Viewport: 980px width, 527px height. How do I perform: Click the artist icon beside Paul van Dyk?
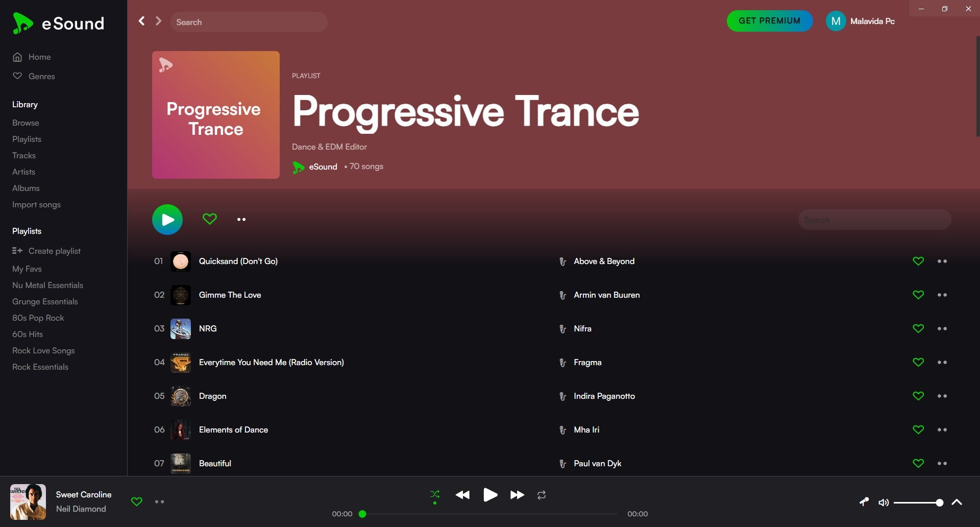[x=562, y=464]
